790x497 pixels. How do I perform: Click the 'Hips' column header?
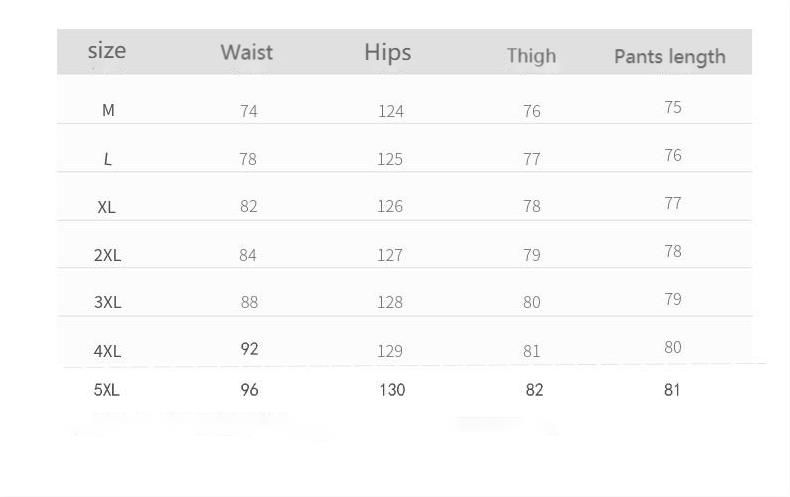(x=388, y=53)
